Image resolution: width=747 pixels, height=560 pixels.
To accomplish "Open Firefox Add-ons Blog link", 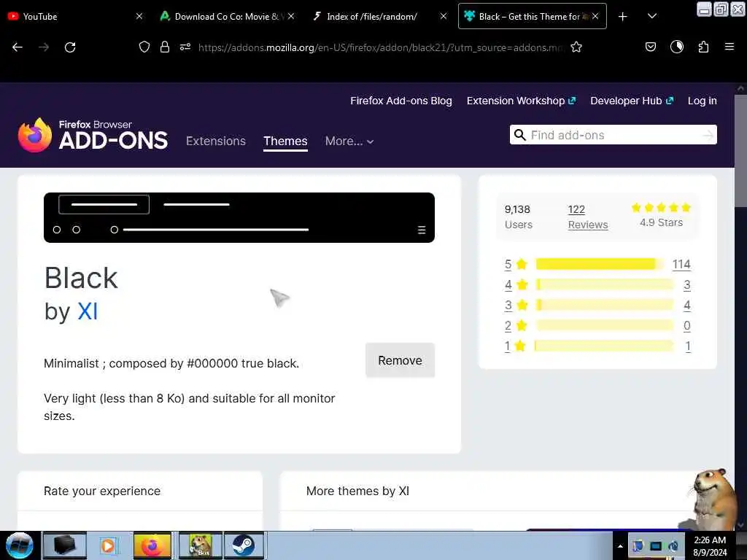I will pyautogui.click(x=401, y=101).
